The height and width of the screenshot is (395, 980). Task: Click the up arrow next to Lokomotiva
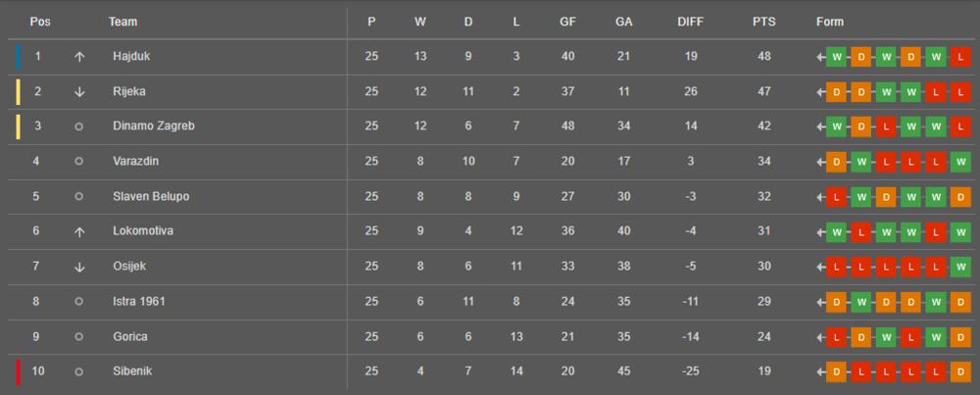coord(79,231)
